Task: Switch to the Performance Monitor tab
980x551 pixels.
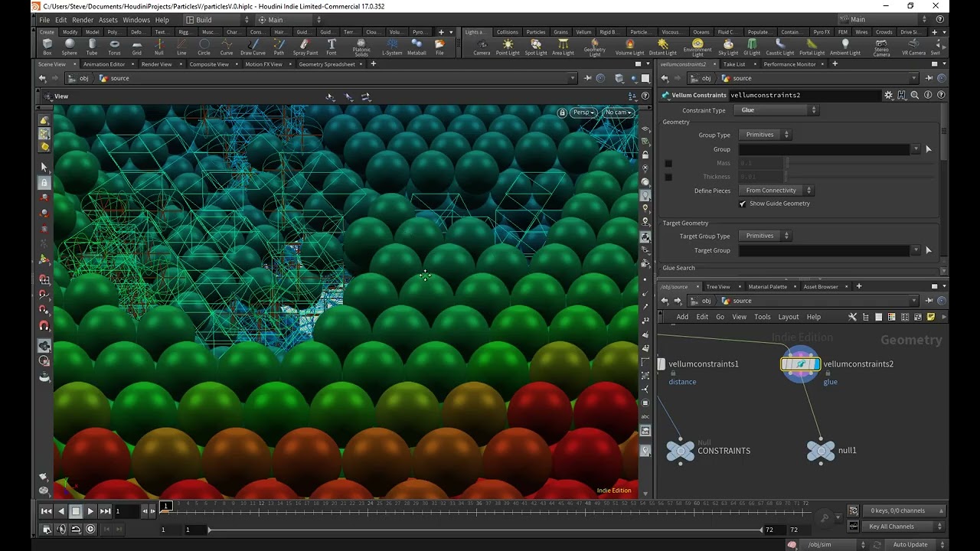Action: tap(789, 64)
